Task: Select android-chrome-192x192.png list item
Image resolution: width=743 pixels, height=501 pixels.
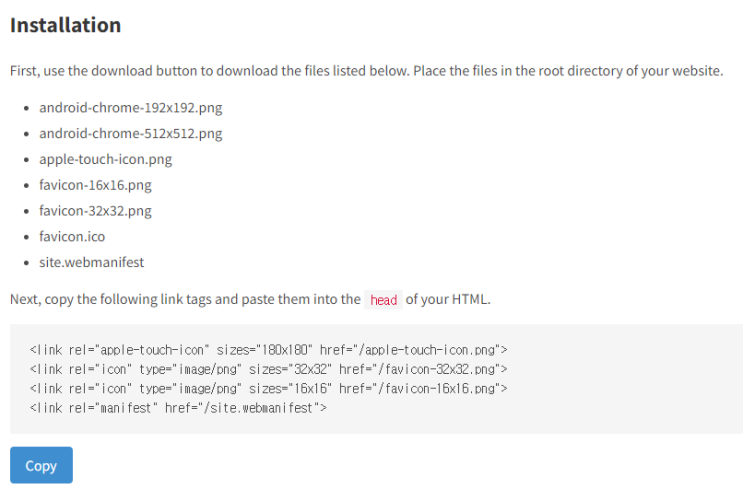Action: tap(131, 108)
